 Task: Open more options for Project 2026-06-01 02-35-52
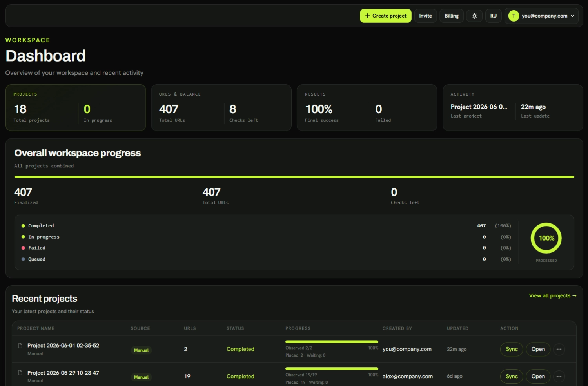point(559,349)
